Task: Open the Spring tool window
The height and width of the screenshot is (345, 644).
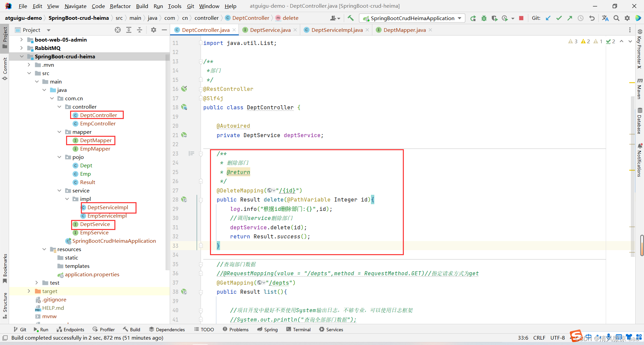Action: [x=267, y=330]
